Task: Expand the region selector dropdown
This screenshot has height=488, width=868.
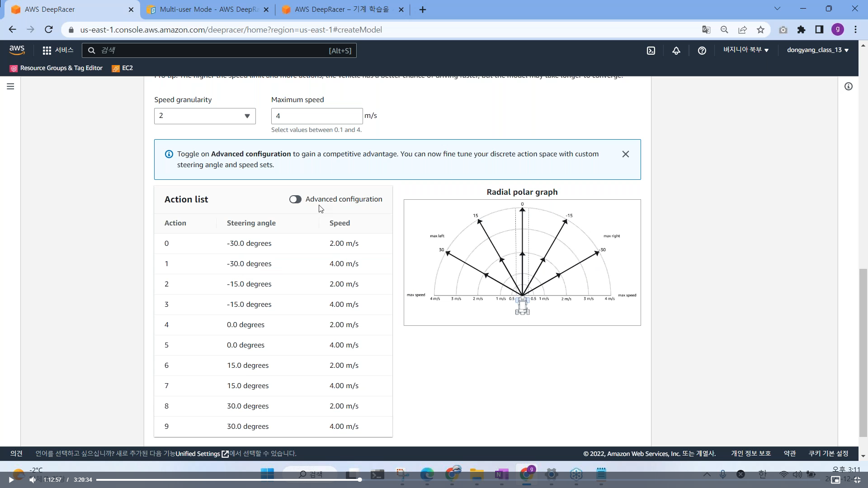Action: pyautogui.click(x=746, y=50)
